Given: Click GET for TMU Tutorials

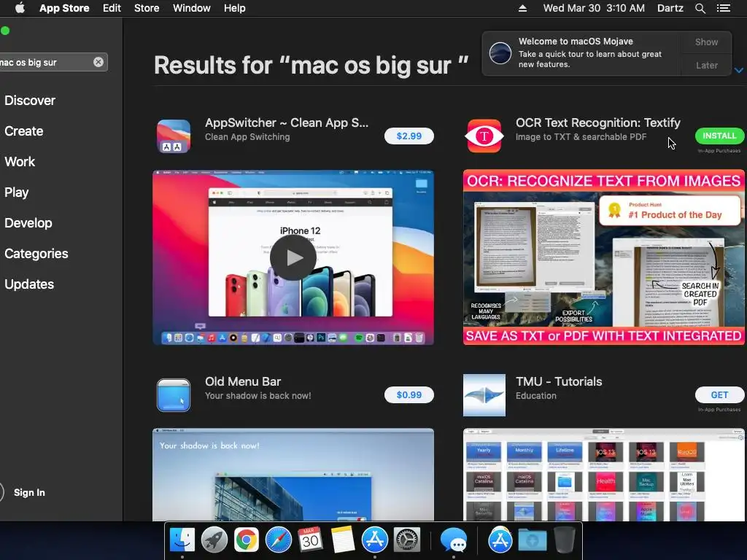Looking at the screenshot, I should (719, 394).
